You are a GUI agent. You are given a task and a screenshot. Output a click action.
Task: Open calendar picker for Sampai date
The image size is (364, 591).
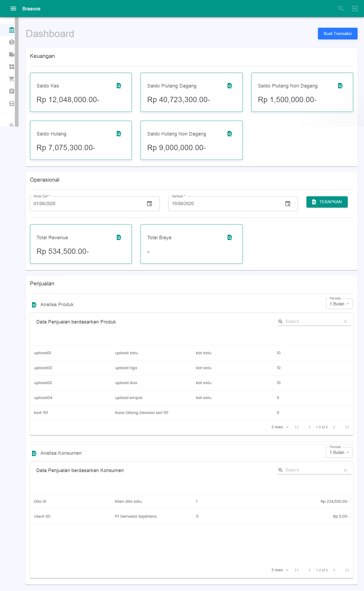click(288, 204)
